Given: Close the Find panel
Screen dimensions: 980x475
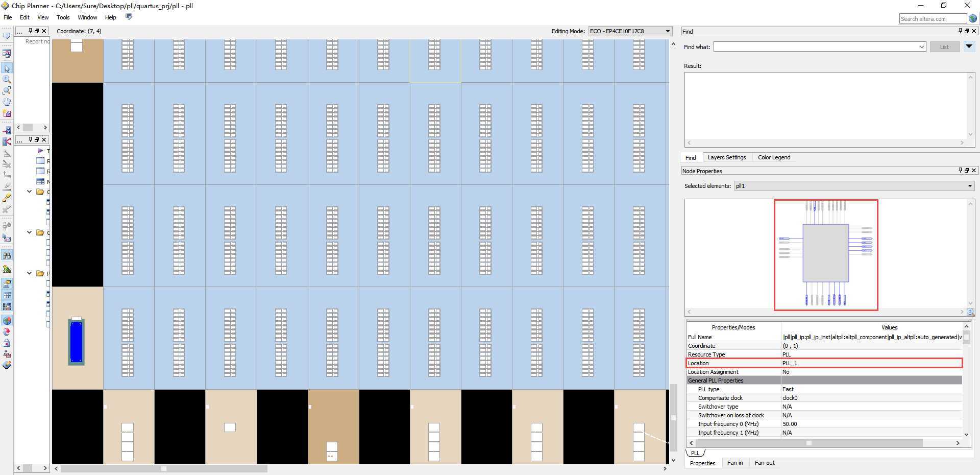Looking at the screenshot, I should point(973,31).
